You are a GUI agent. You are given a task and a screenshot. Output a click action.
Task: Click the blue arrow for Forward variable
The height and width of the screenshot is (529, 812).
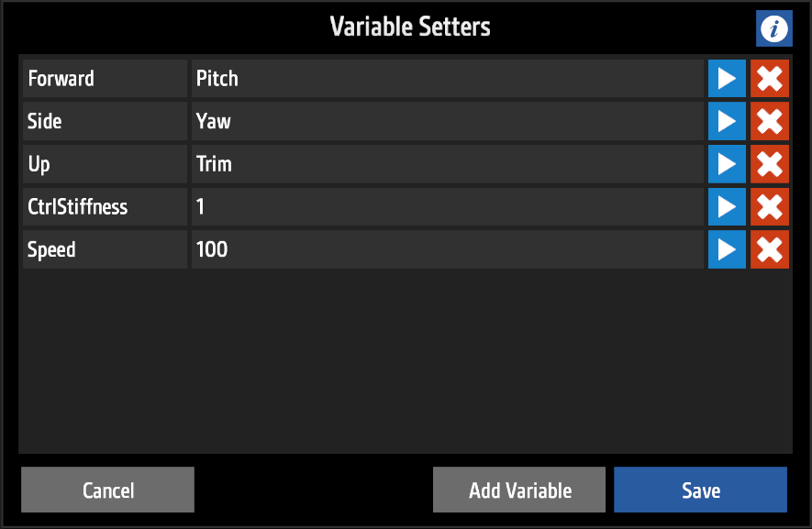coord(727,79)
